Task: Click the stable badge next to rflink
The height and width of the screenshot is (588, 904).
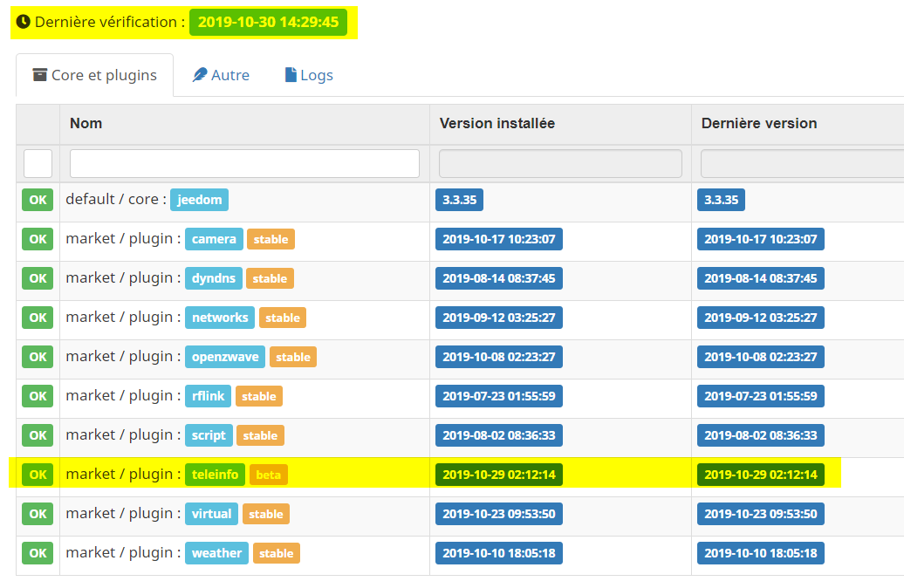Action: tap(259, 397)
